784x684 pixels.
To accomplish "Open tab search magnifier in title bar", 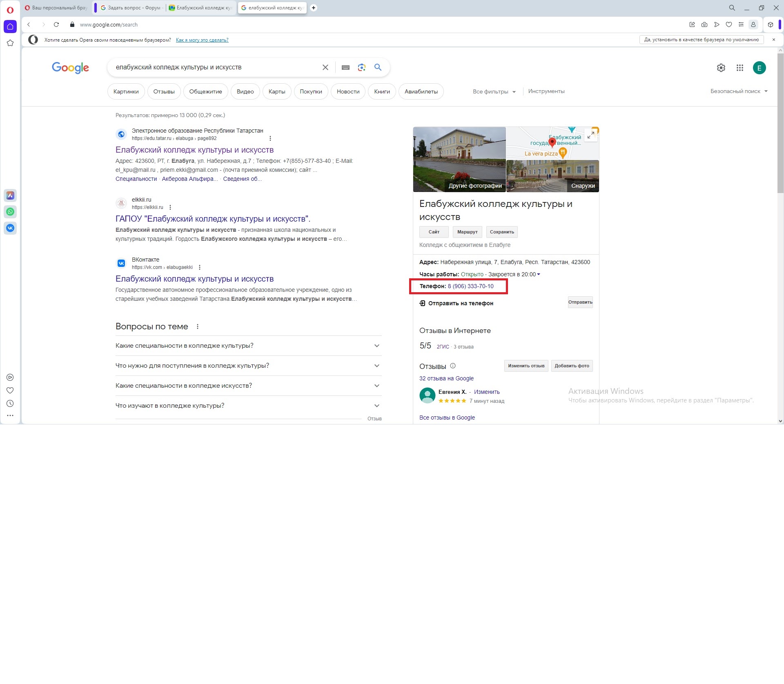I will [x=732, y=8].
